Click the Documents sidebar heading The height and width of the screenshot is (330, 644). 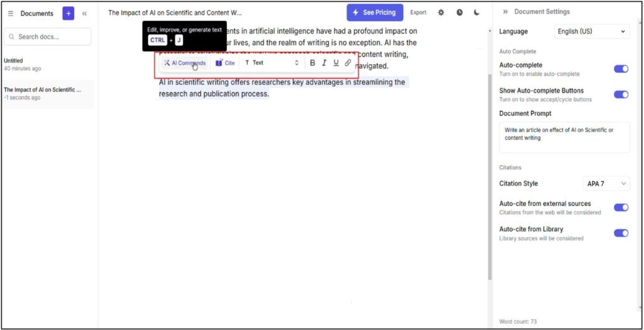37,14
